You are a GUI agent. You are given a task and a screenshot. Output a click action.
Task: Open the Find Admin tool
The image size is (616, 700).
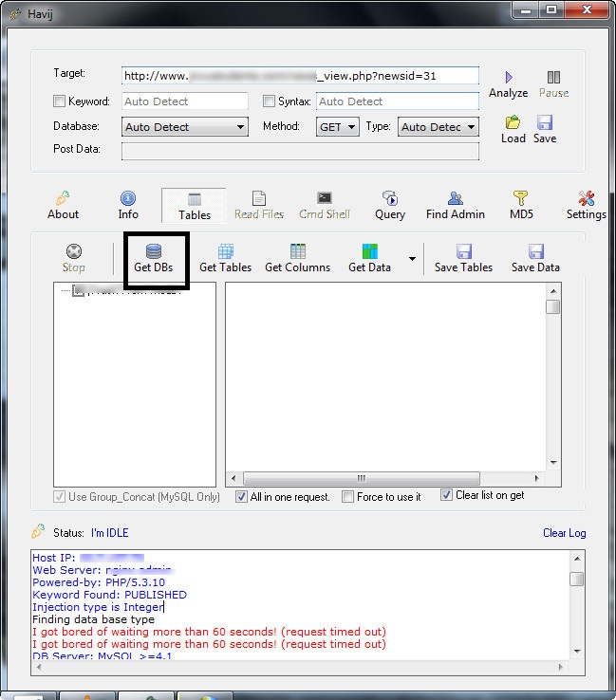click(x=456, y=206)
